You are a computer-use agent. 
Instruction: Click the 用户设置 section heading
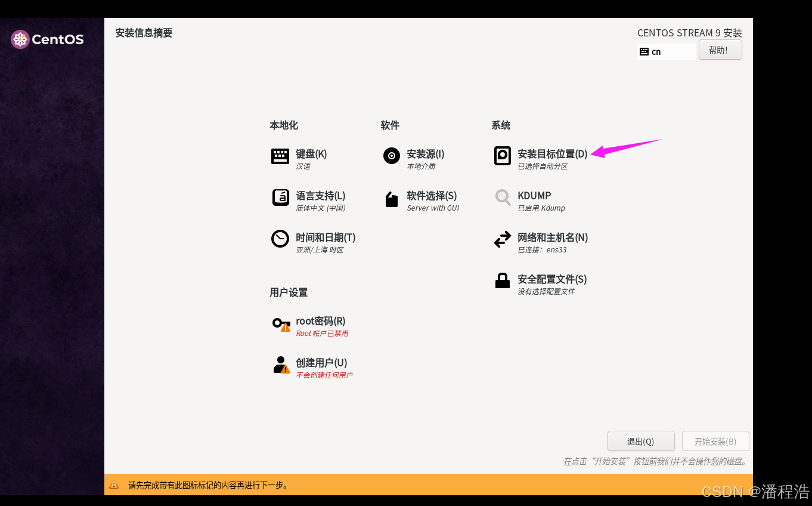(x=289, y=292)
